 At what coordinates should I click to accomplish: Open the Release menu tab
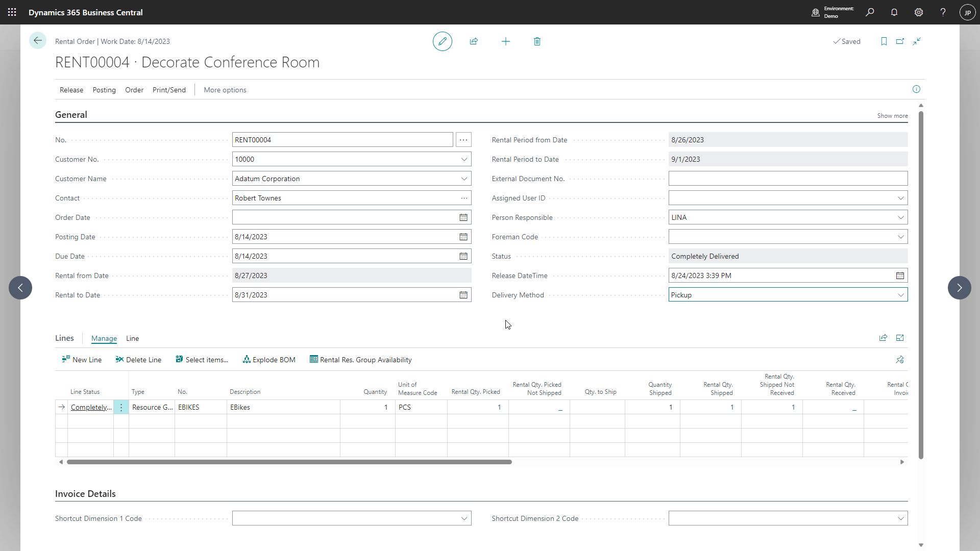tap(70, 89)
